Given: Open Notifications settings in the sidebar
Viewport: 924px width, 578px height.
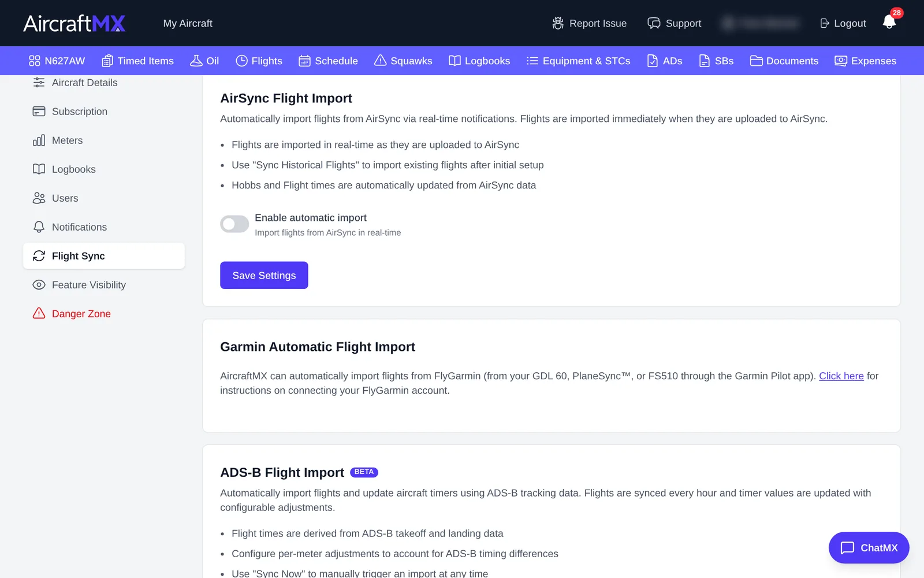Looking at the screenshot, I should tap(104, 227).
